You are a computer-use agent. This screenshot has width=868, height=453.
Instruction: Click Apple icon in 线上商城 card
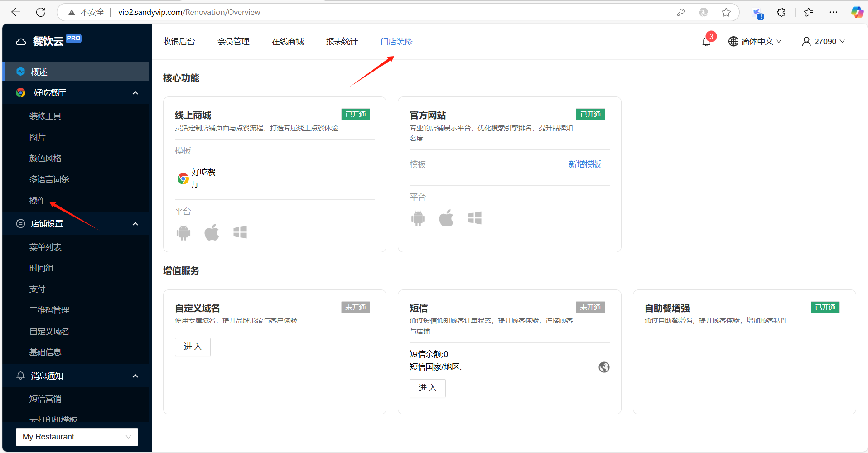[212, 232]
